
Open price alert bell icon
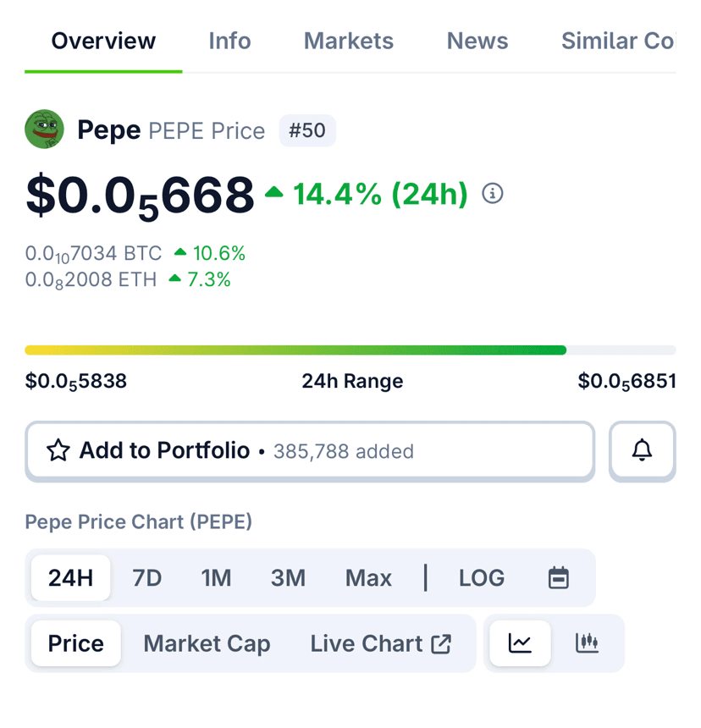pos(643,450)
